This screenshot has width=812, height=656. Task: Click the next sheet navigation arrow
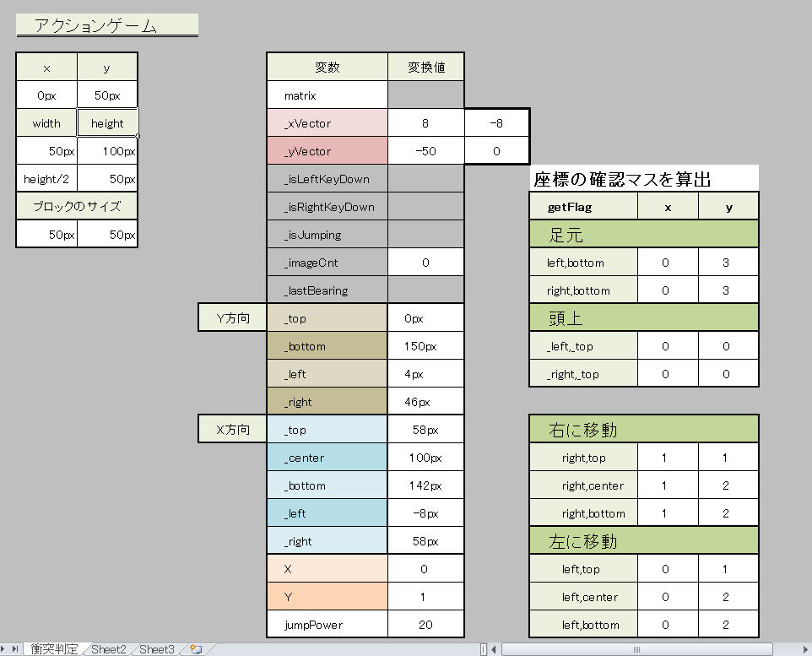pos(5,649)
